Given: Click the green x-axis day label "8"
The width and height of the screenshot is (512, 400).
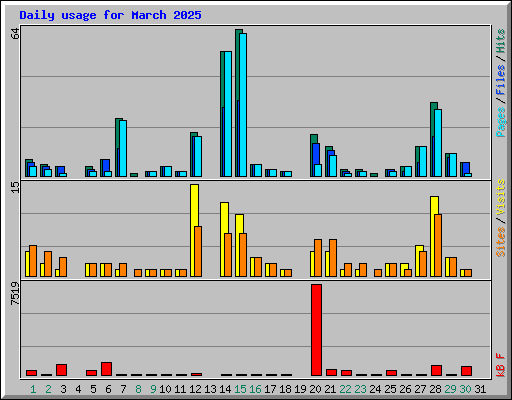Looking at the screenshot, I should click(x=138, y=389).
